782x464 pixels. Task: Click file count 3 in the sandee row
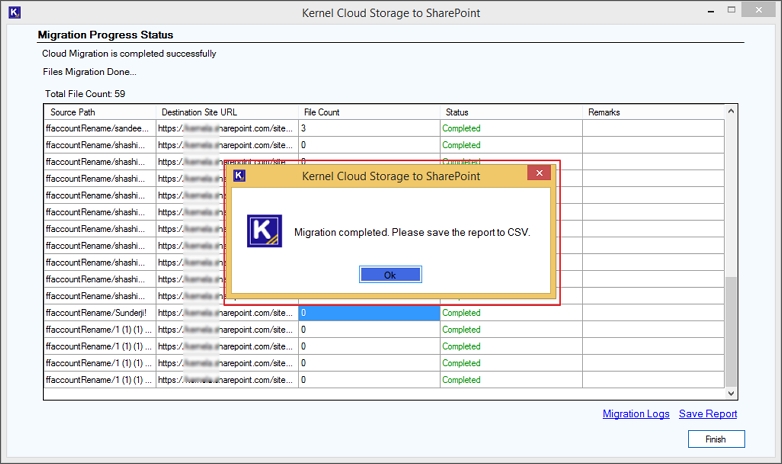coord(369,128)
